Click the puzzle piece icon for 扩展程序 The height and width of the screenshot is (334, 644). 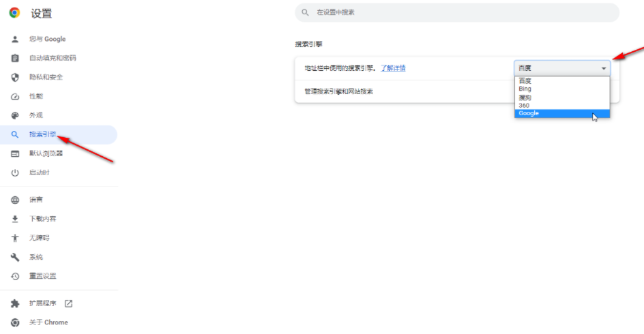coord(15,303)
